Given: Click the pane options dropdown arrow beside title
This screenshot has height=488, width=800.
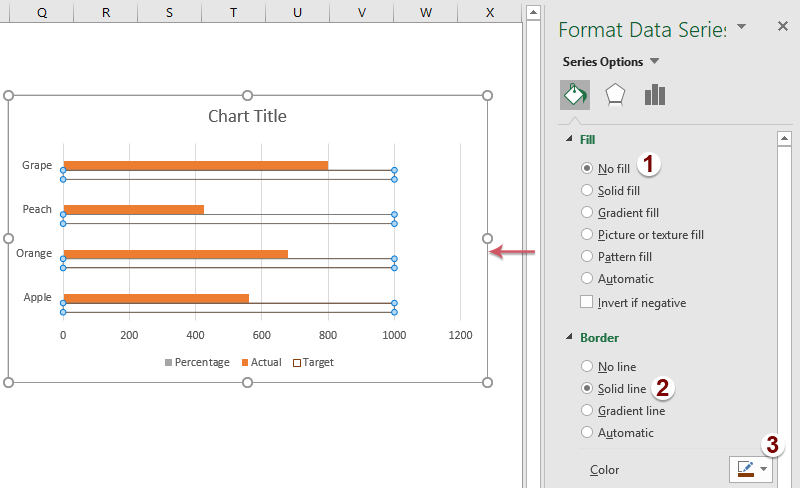Looking at the screenshot, I should pos(742,26).
